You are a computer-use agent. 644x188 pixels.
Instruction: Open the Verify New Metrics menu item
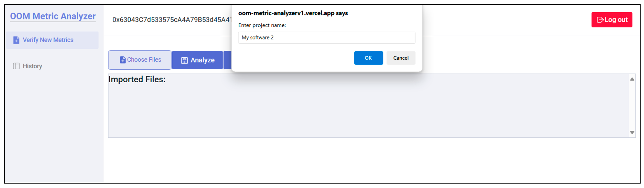click(48, 40)
